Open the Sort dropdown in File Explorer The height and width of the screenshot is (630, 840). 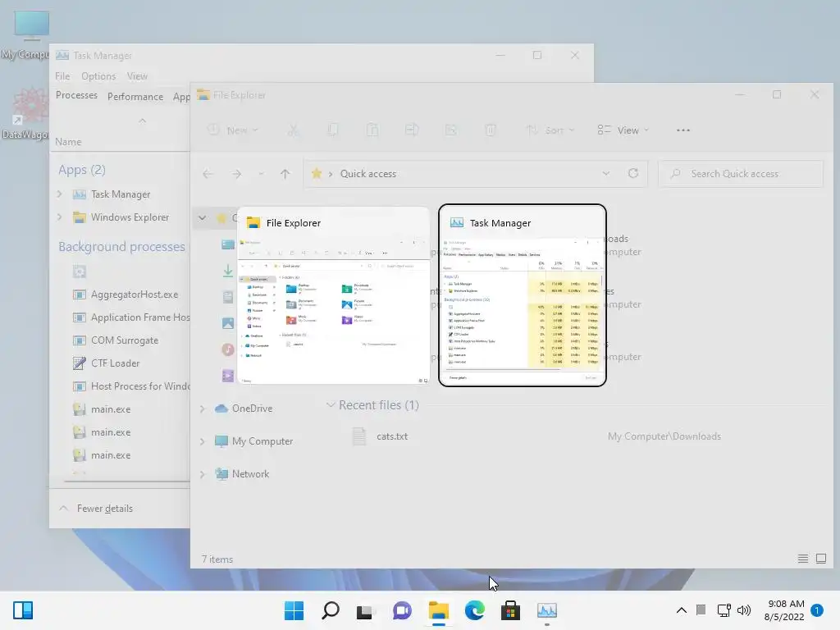pyautogui.click(x=550, y=130)
